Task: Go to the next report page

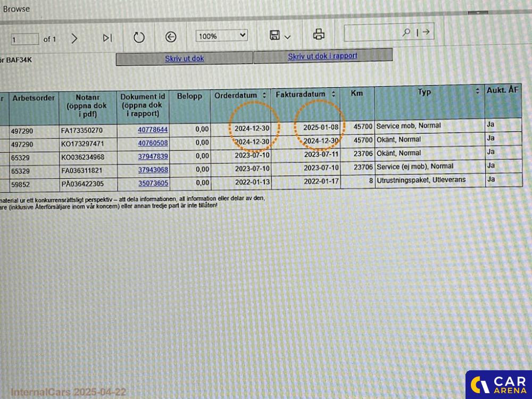Action: tap(74, 38)
